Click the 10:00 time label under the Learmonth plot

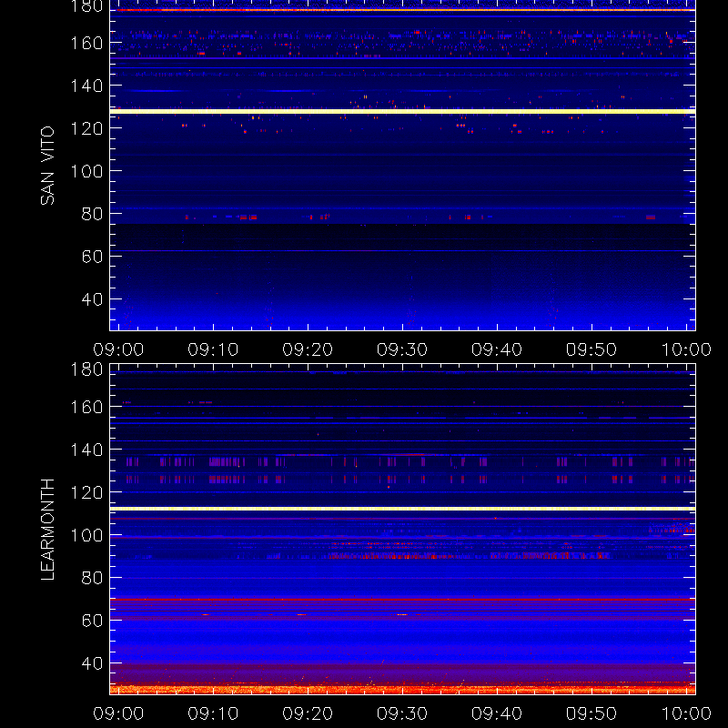point(686,713)
